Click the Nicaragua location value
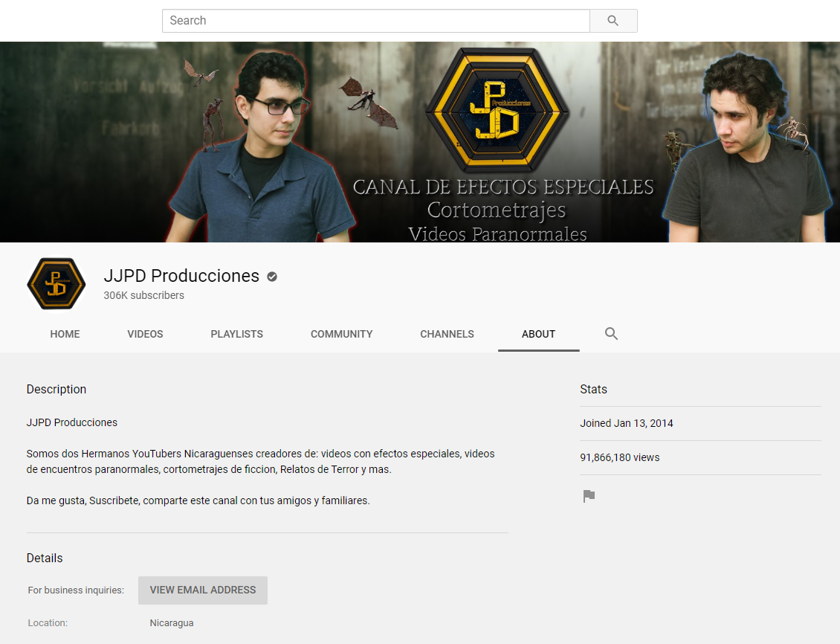 [172, 623]
